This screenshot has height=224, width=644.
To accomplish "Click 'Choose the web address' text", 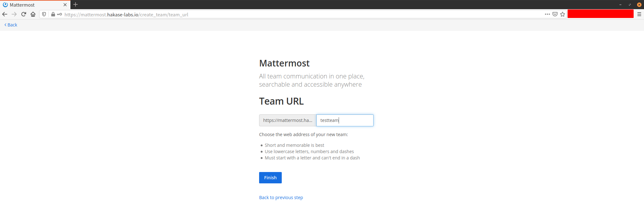I will [303, 135].
